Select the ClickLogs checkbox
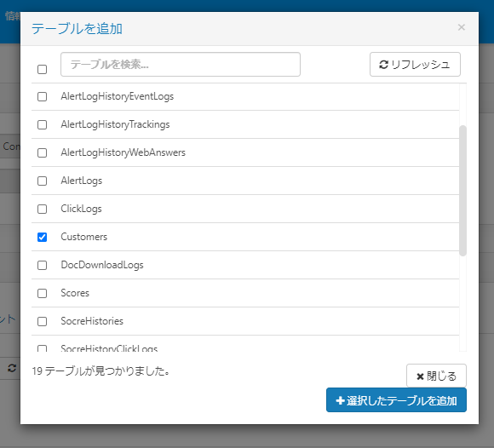The width and height of the screenshot is (494, 448). tap(43, 209)
